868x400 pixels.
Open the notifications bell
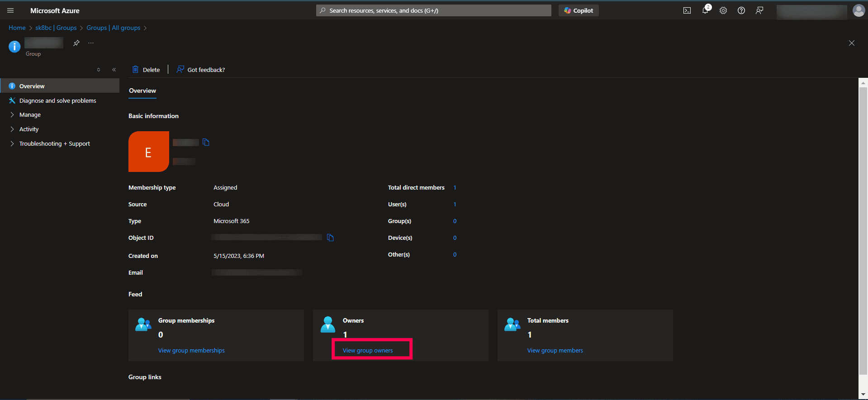click(705, 10)
